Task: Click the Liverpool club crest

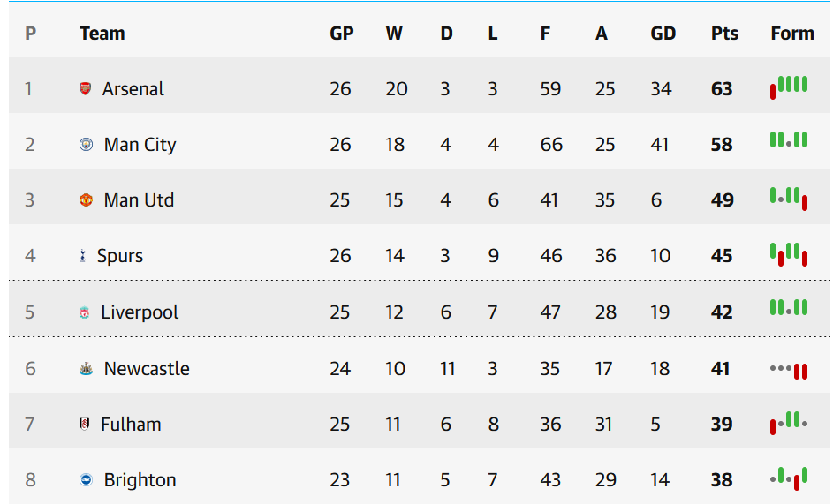Action: pos(84,312)
